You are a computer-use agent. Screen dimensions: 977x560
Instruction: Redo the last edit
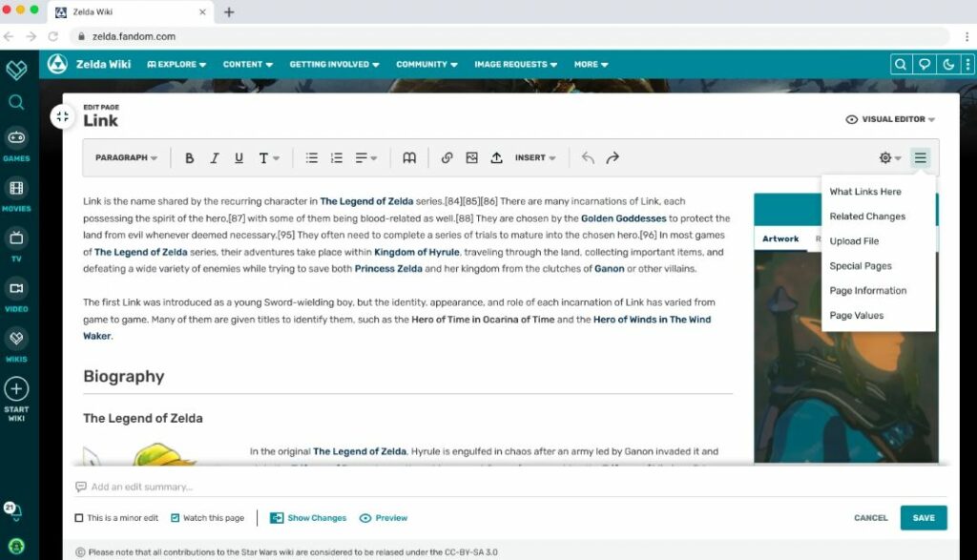(613, 158)
